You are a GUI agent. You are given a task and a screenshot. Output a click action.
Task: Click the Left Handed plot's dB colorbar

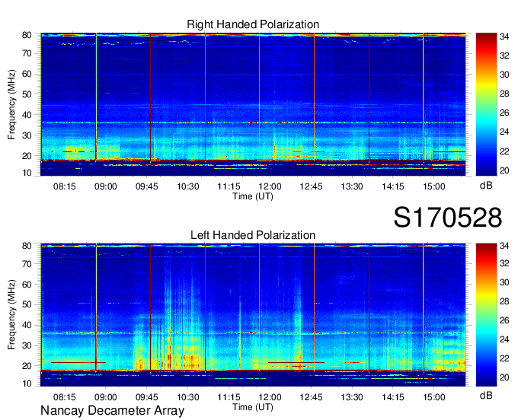point(486,315)
